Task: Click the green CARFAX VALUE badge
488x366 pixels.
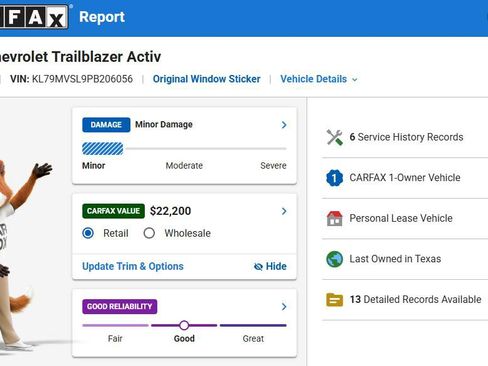Action: 113,211
